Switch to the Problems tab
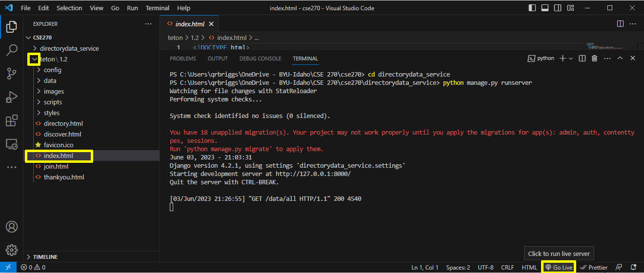Image resolution: width=644 pixels, height=273 pixels. [183, 58]
